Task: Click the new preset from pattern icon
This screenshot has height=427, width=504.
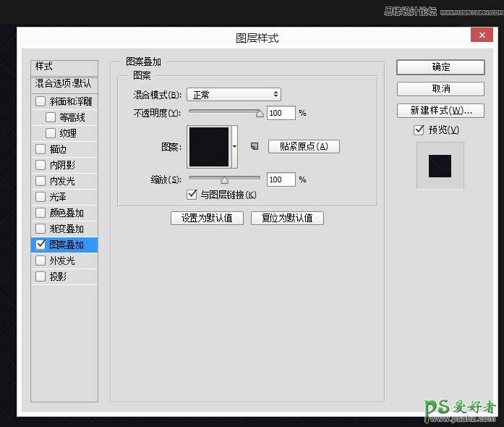Action: pos(254,146)
